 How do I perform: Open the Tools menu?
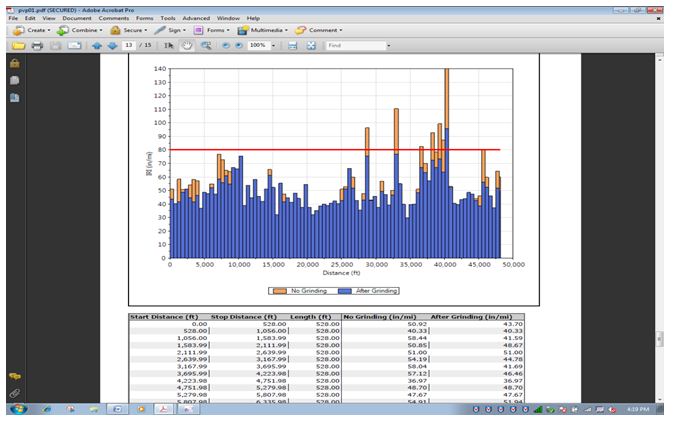pyautogui.click(x=168, y=18)
